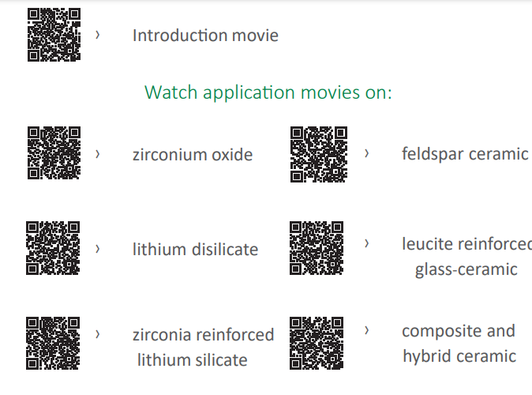Select the leucite reinforced glass-ceramic text

[x=466, y=257]
